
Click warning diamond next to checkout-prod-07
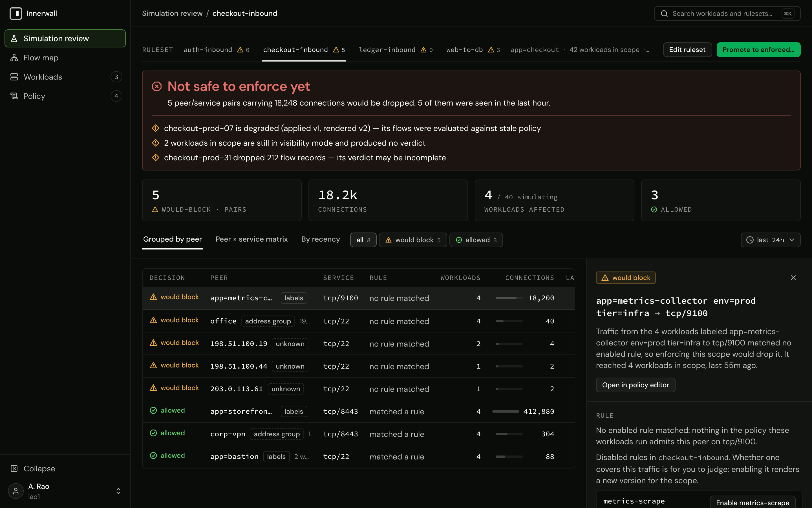click(156, 128)
